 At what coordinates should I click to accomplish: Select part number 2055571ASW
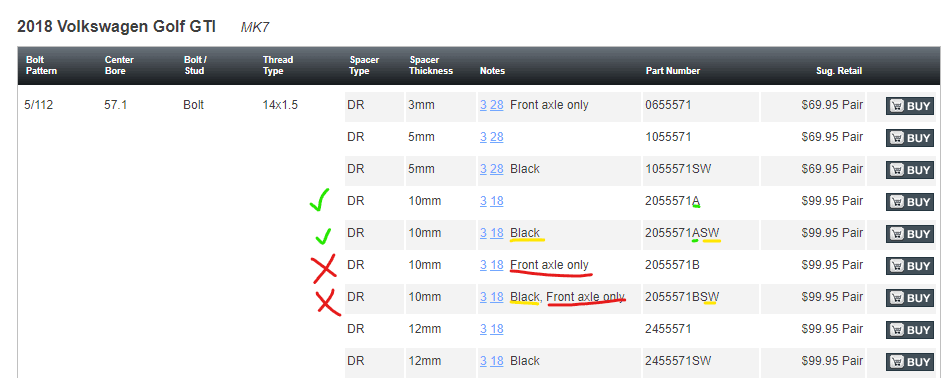click(x=682, y=233)
